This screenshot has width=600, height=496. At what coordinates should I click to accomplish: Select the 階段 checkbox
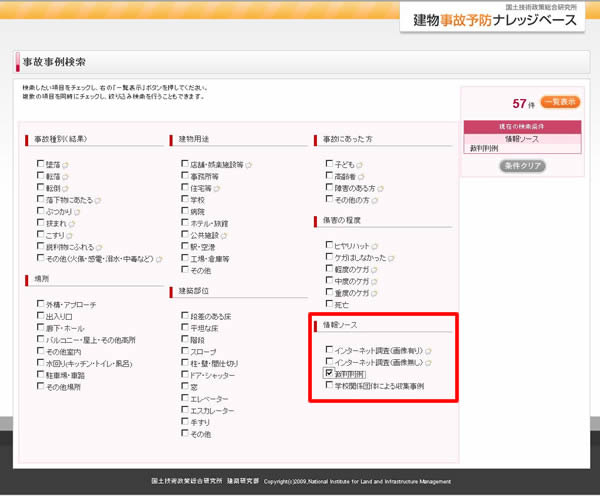coord(184,339)
